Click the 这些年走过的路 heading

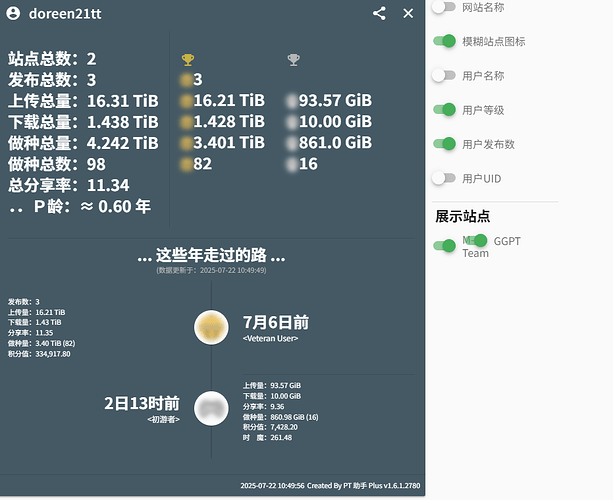212,255
